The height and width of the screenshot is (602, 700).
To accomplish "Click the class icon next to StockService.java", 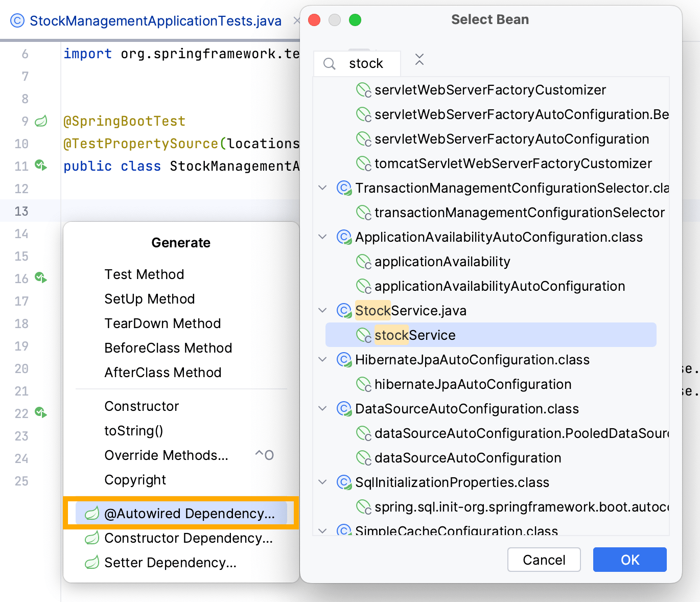I will 344,310.
